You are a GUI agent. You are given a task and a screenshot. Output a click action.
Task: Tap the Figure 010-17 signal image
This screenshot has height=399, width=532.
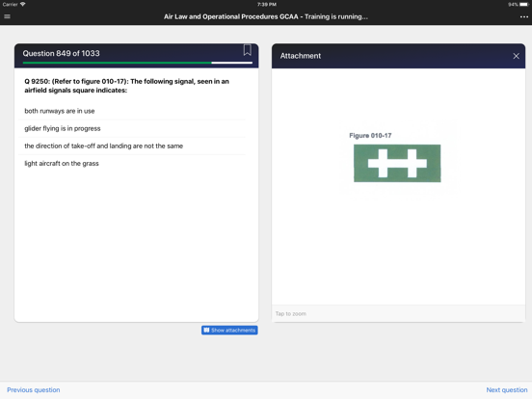[397, 163]
